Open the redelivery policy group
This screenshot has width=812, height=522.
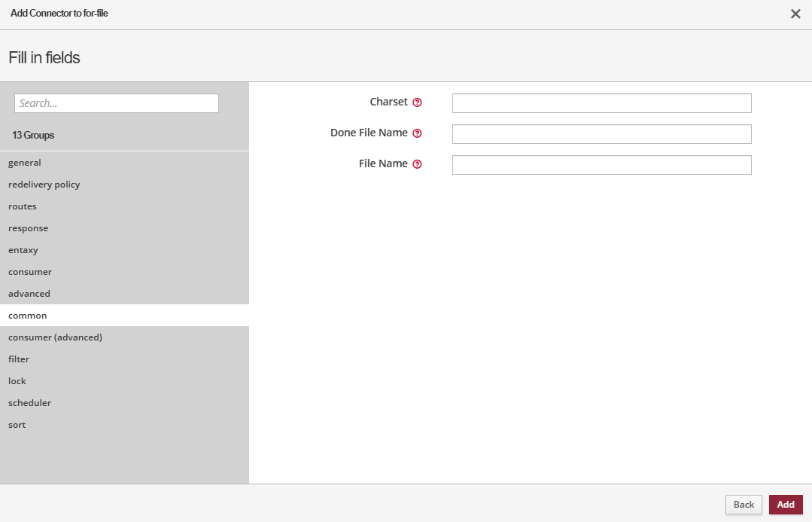(x=44, y=185)
